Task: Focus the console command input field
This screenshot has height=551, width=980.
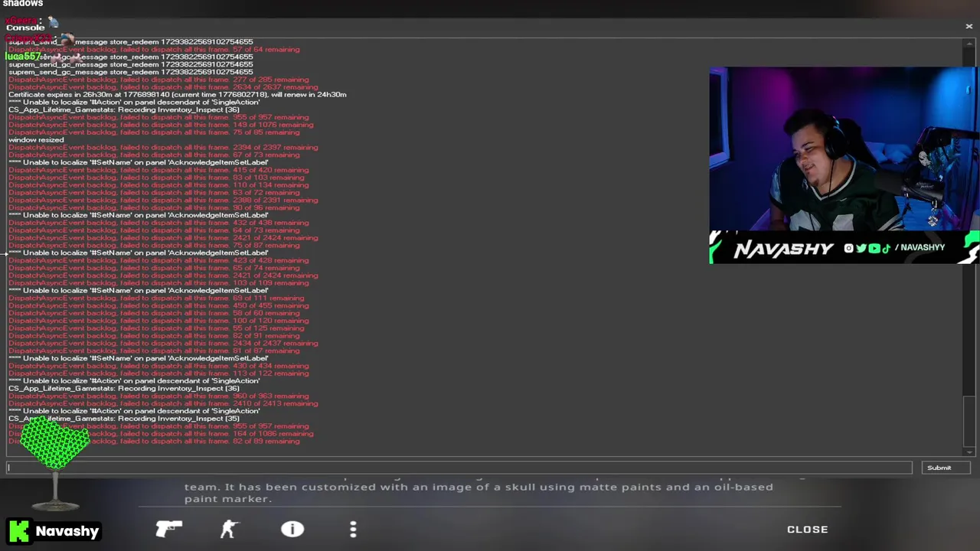Action: pyautogui.click(x=459, y=468)
